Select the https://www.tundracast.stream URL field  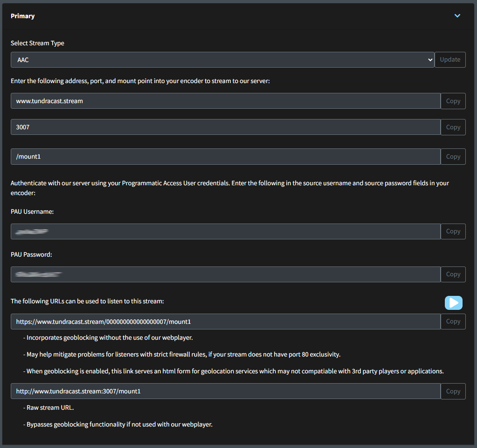coord(225,322)
